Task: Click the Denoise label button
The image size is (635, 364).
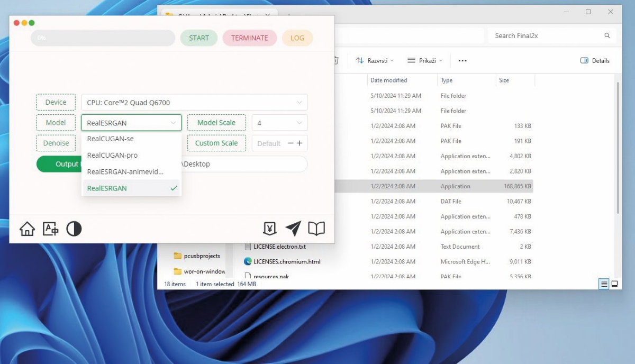Action: coord(56,143)
